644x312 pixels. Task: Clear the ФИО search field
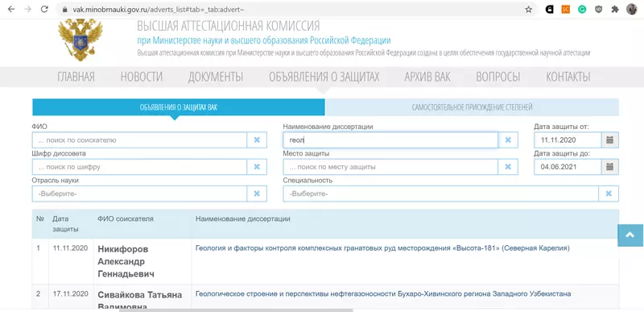[257, 140]
